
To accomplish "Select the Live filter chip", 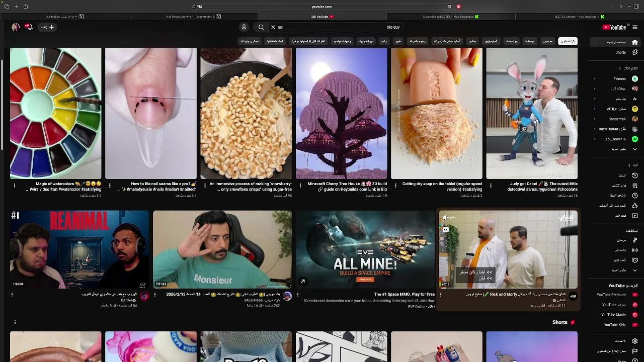I will (x=473, y=41).
